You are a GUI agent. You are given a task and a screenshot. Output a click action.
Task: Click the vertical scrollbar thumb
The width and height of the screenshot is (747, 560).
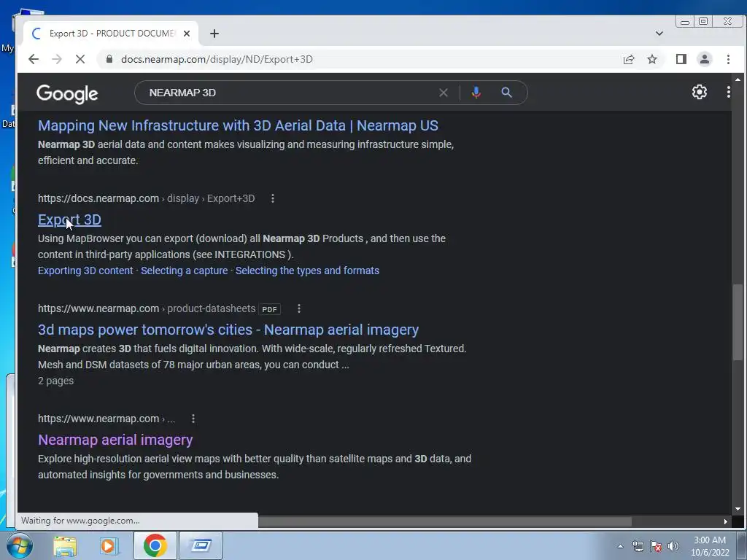[738, 322]
